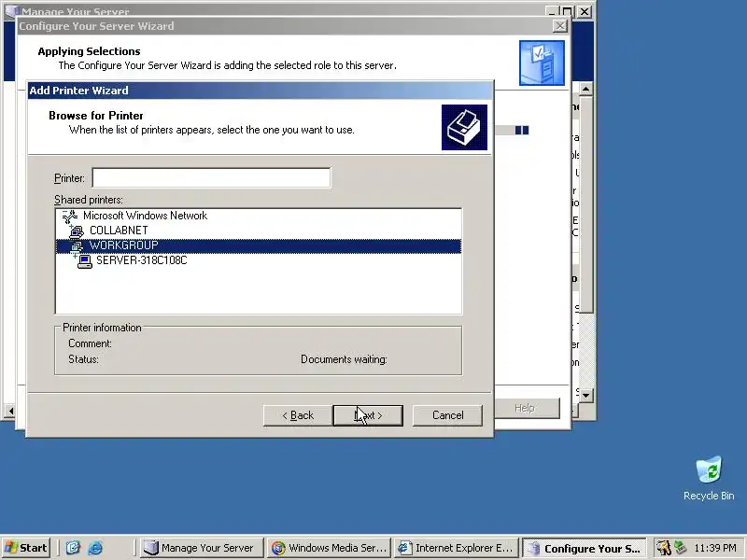This screenshot has height=560, width=747.
Task: Select the WORKGROUP entry
Action: click(259, 245)
